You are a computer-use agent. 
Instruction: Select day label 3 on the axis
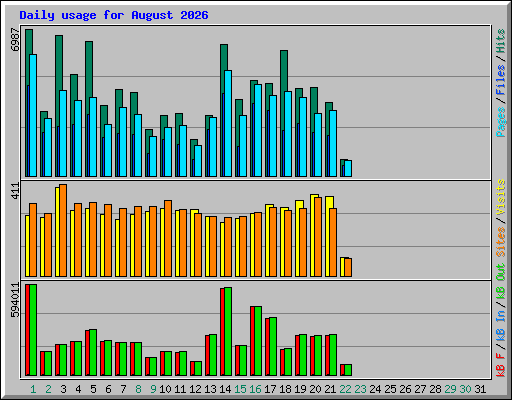coord(63,389)
